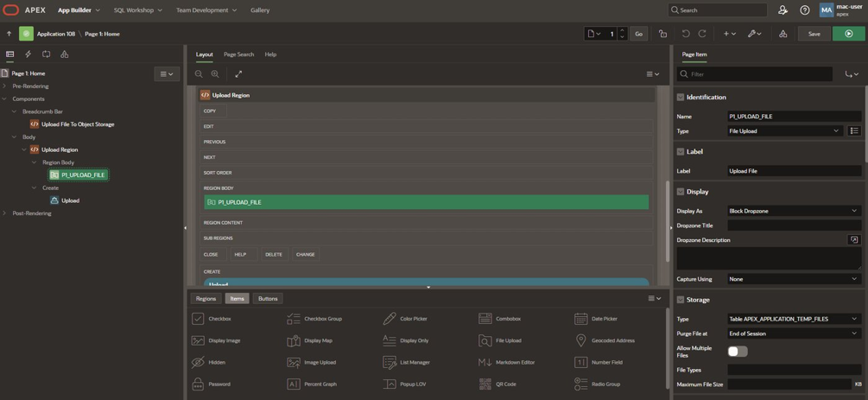
Task: Open the Help question mark icon
Action: (805, 10)
